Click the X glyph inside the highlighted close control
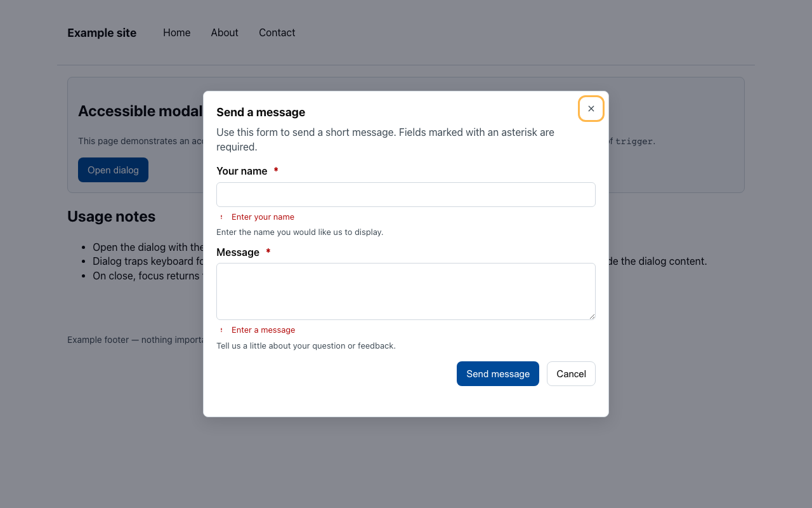Image resolution: width=812 pixels, height=508 pixels. [x=591, y=109]
